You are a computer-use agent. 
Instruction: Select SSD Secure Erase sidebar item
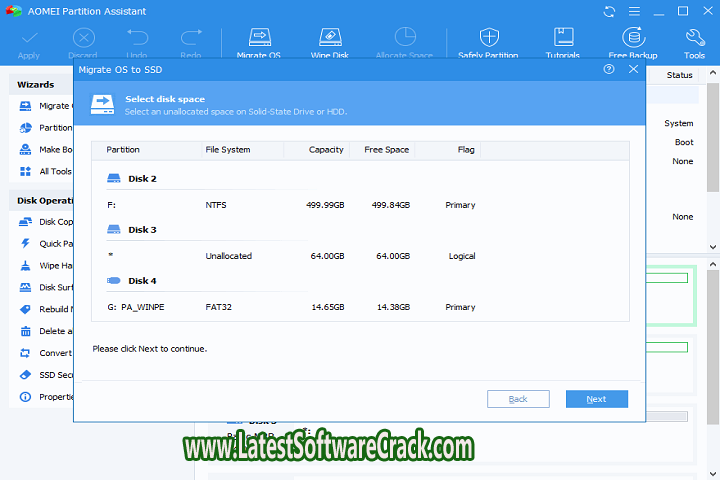pyautogui.click(x=45, y=375)
